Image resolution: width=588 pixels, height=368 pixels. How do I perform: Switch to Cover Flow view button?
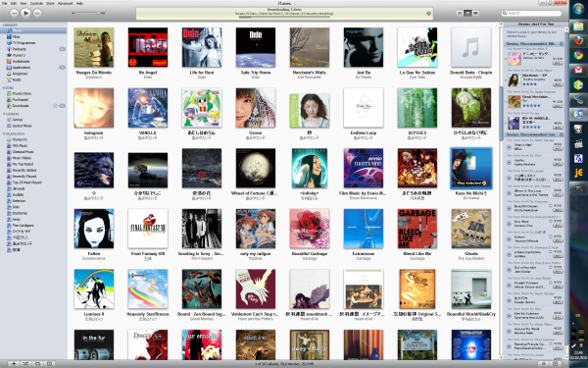pos(476,13)
